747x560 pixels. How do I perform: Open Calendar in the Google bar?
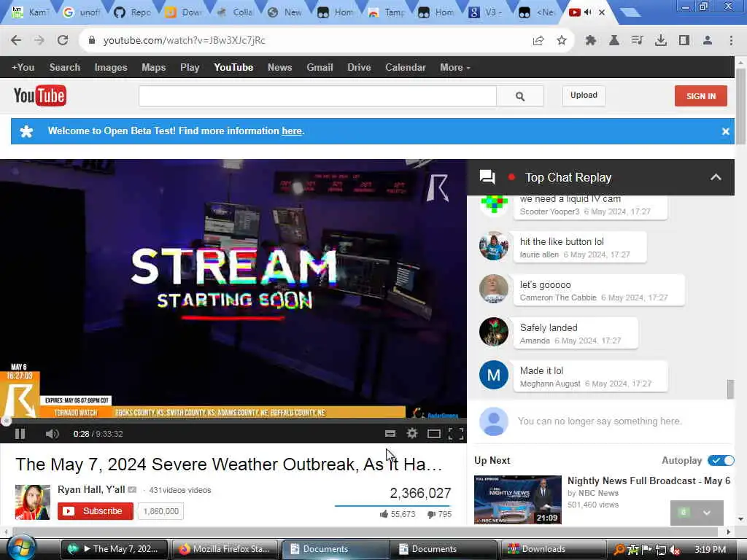406,68
